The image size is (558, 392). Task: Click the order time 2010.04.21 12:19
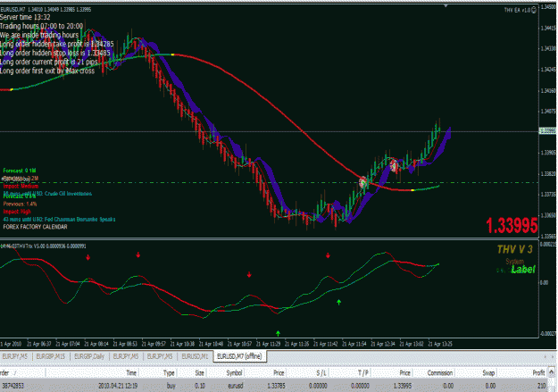coord(118,386)
